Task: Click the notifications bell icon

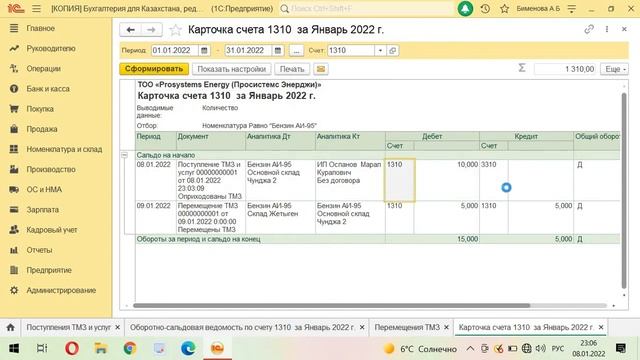Action: click(x=465, y=9)
